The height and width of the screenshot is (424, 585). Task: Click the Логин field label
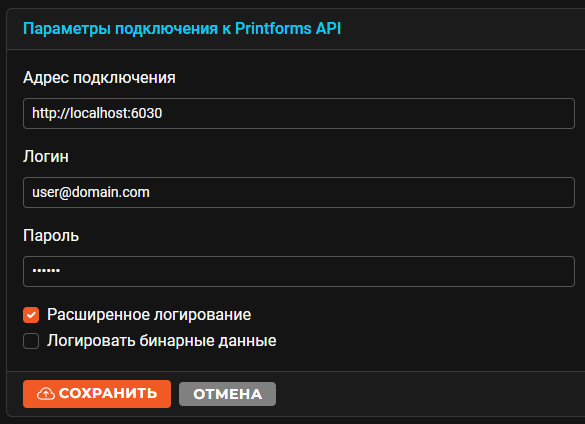pyautogui.click(x=46, y=157)
